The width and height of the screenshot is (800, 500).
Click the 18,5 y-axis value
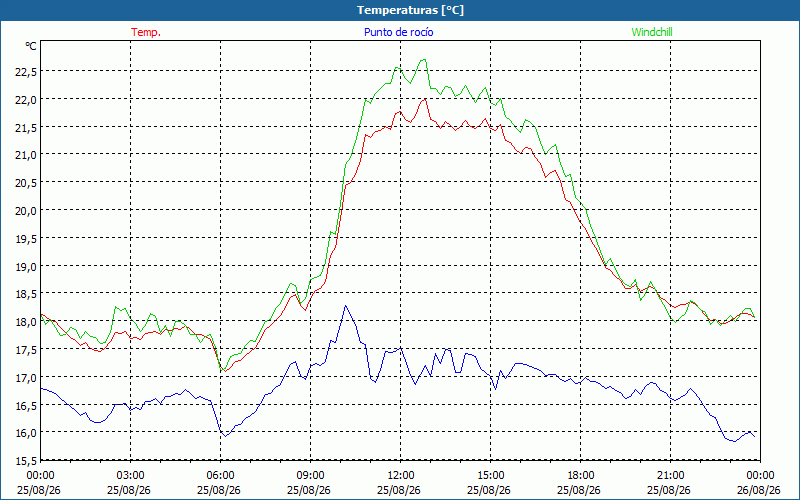[x=26, y=294]
